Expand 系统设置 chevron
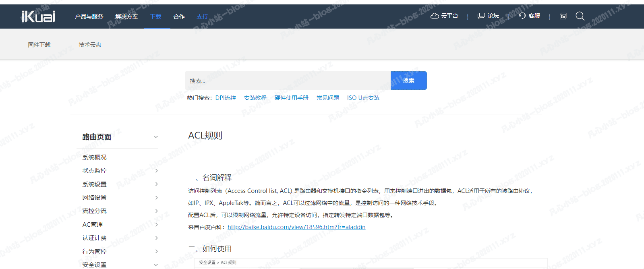This screenshot has width=644, height=269. (x=157, y=184)
